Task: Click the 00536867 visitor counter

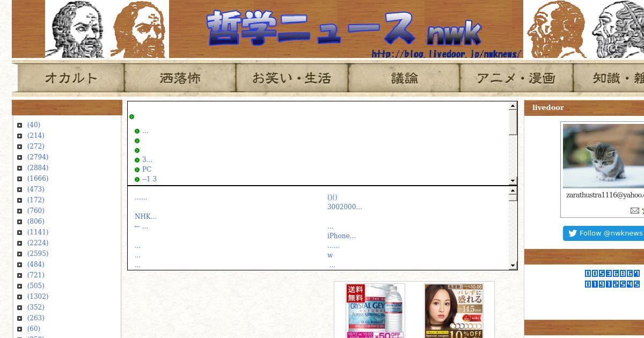Action: click(x=612, y=274)
